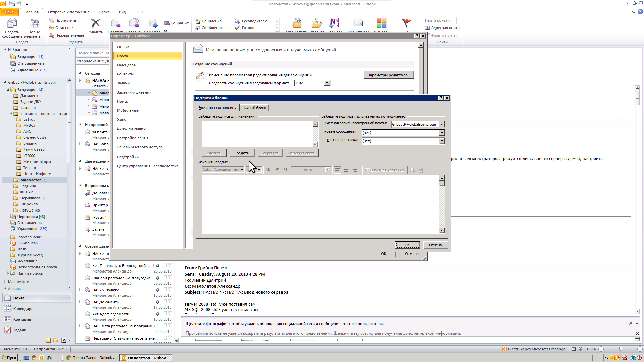Switch to the Электронная подпись tab
Image resolution: width=644 pixels, height=362 pixels.
click(216, 107)
